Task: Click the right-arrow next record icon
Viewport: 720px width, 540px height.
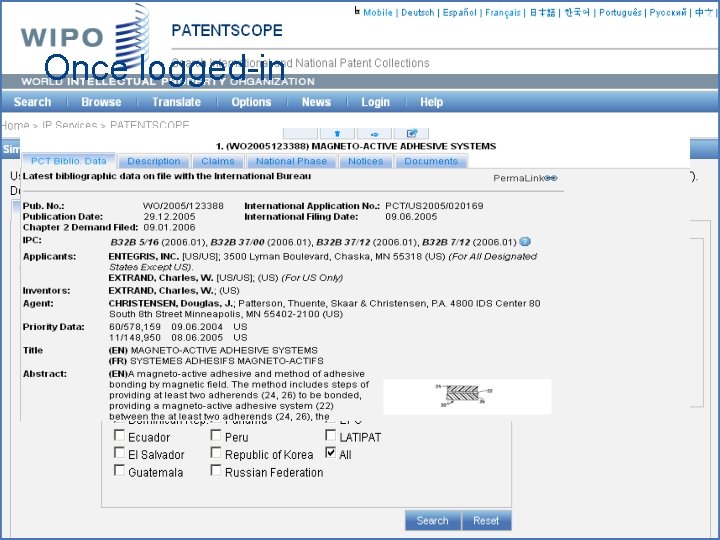Action: pos(374,134)
